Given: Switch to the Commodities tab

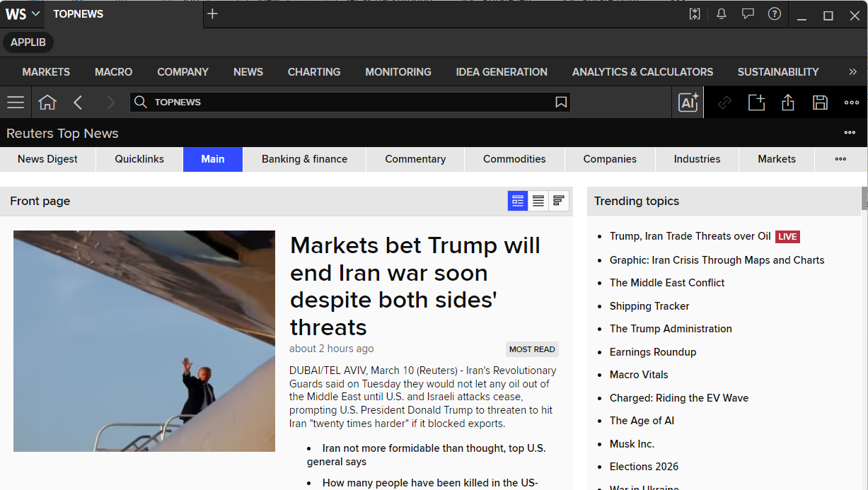Looking at the screenshot, I should pos(514,159).
